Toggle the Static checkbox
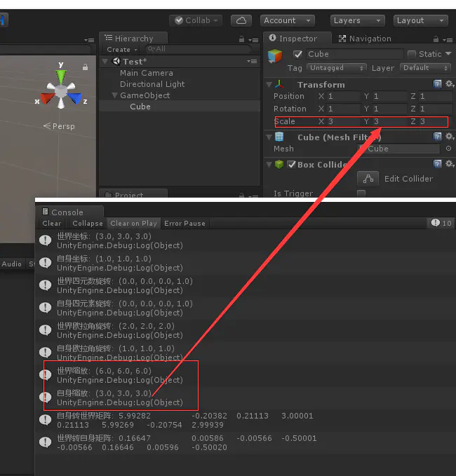The width and height of the screenshot is (456, 476). tap(412, 55)
